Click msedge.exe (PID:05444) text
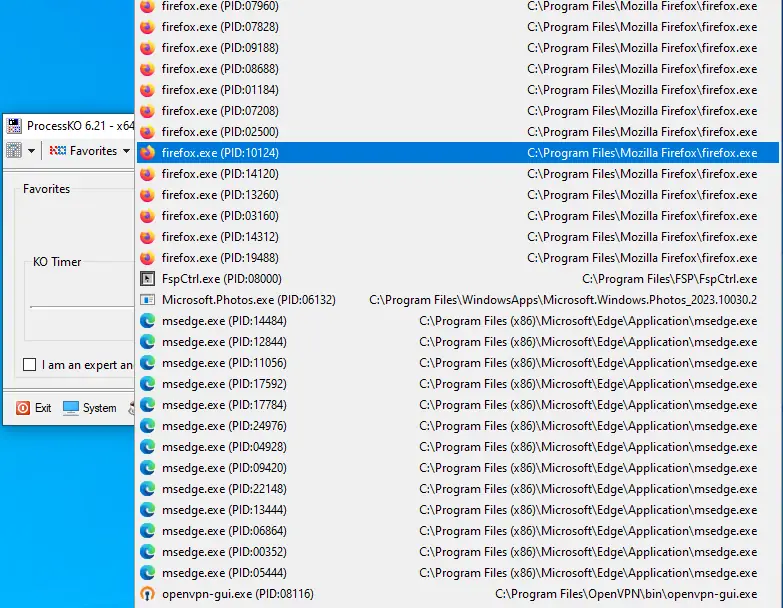 (x=224, y=573)
